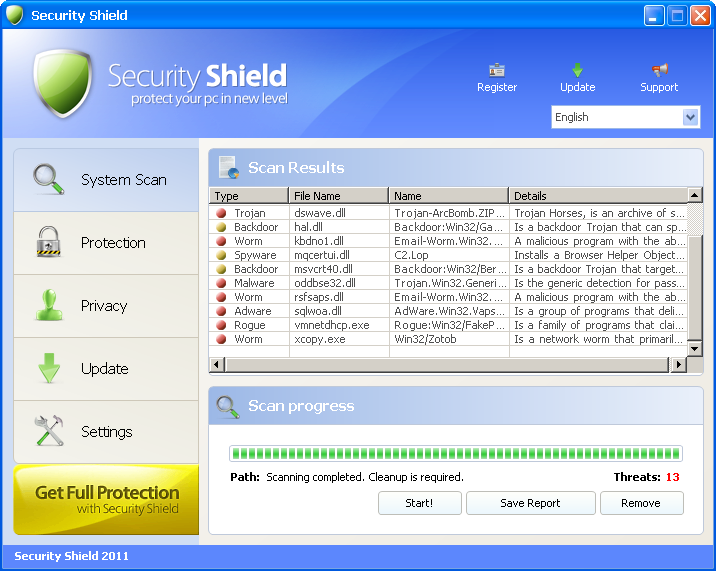
Task: Select the sqlwoa.dll file name
Action: point(318,311)
